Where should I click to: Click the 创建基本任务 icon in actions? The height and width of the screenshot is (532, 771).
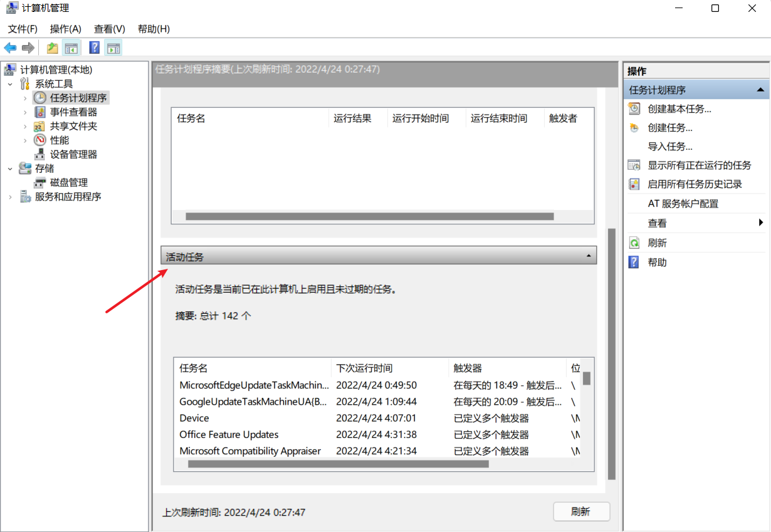[634, 108]
